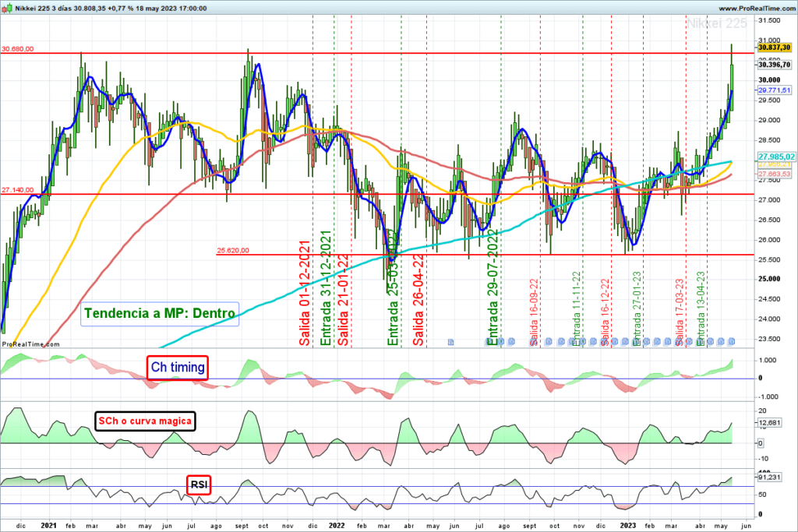
Task: Click the yellow 30.837,30 price tag
Action: click(x=774, y=48)
